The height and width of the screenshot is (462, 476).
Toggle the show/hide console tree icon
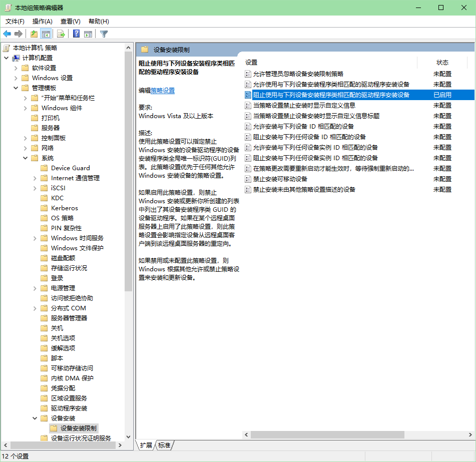[46, 34]
